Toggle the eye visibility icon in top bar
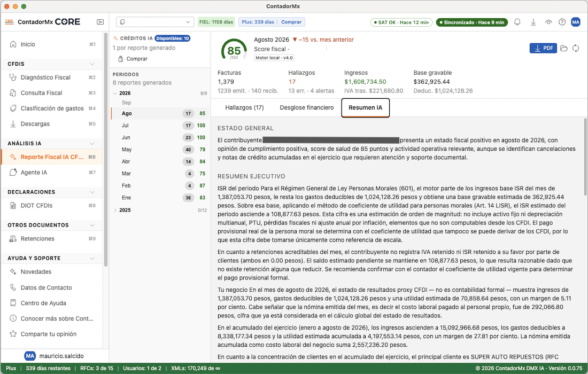This screenshot has width=588, height=374. 548,22
